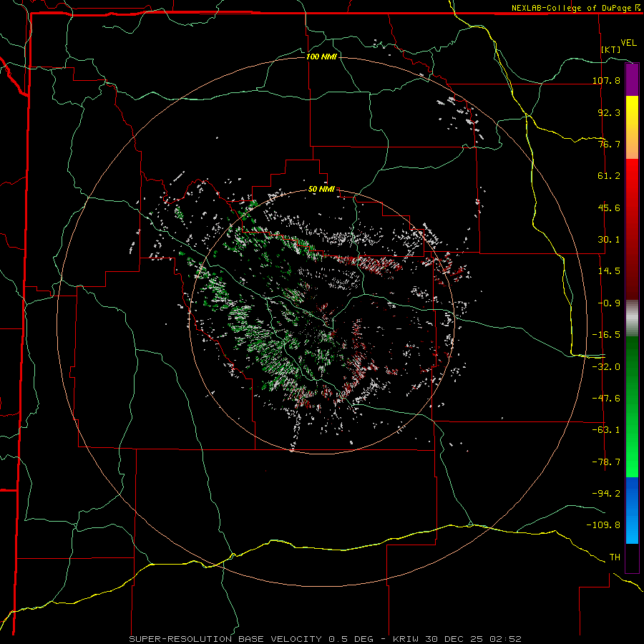Click the yellow-orange segment of color bar

632,127
